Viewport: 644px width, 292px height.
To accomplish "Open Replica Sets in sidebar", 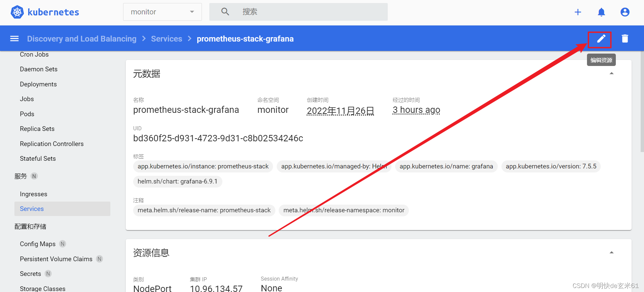I will (x=37, y=129).
